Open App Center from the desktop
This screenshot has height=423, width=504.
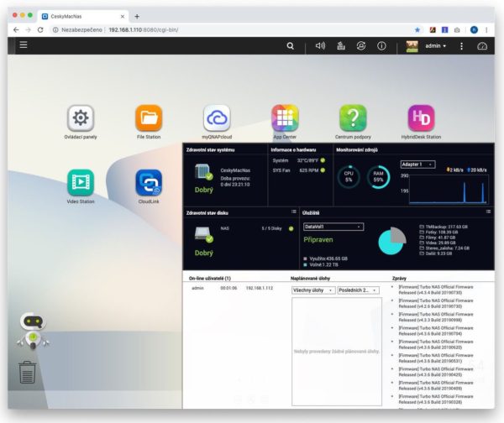click(285, 117)
